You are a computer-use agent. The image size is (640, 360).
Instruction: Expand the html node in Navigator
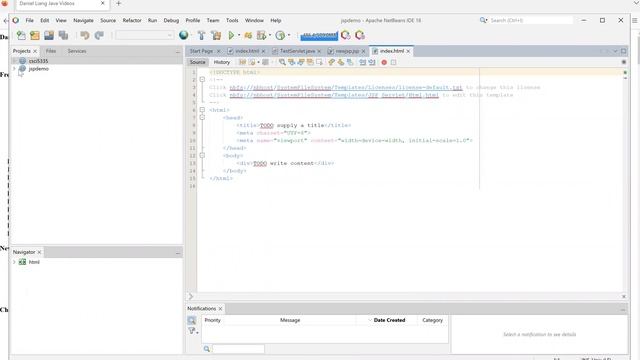pyautogui.click(x=14, y=262)
